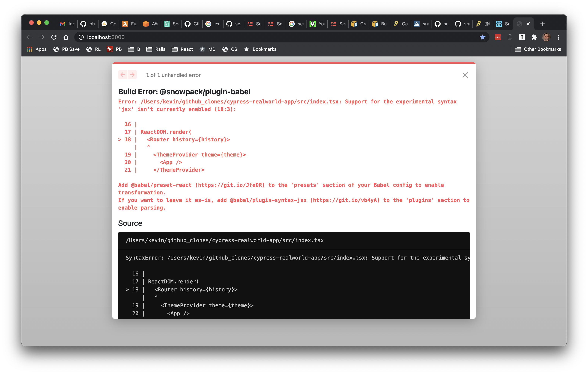Screen dimensions: 588x374
Task: Click the browser forward arrow
Action: pyautogui.click(x=42, y=37)
